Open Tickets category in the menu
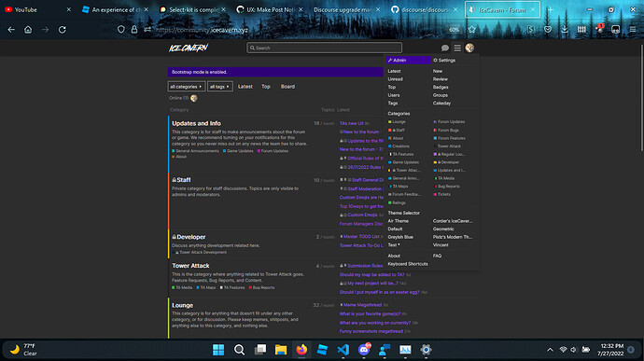The width and height of the screenshot is (644, 361). pos(441,194)
